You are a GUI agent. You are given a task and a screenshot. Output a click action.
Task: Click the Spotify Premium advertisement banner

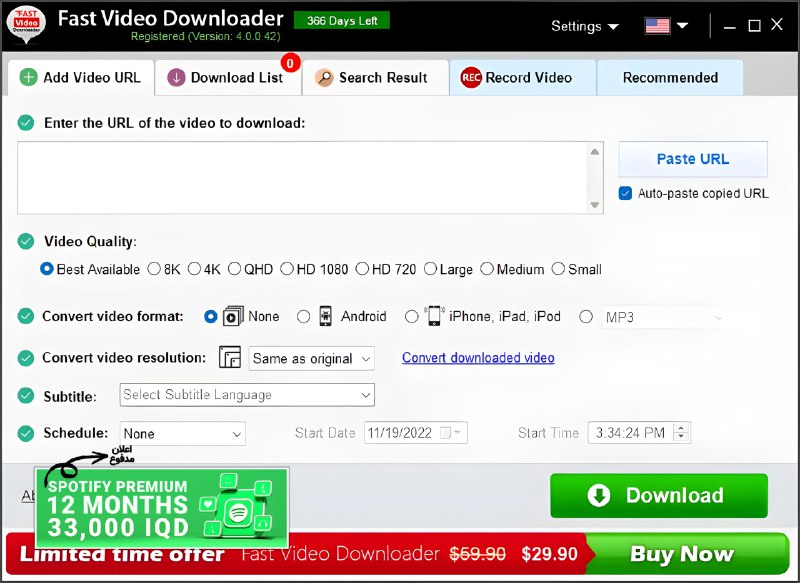[162, 508]
